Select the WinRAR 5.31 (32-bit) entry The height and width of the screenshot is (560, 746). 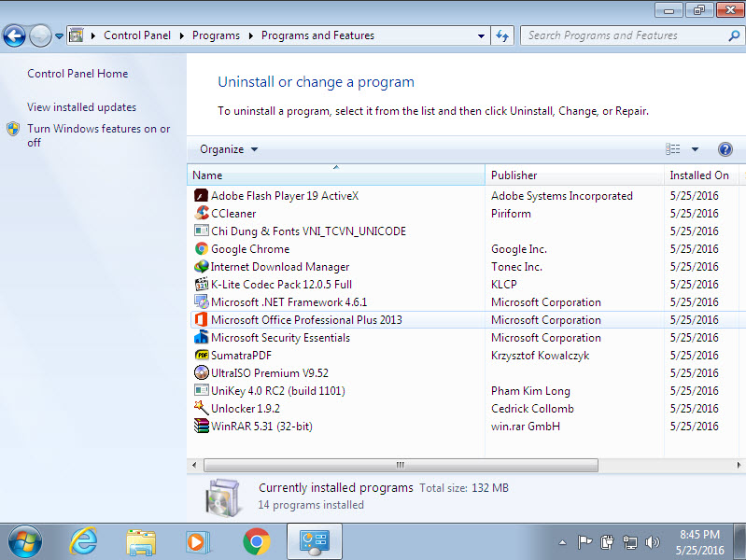tap(261, 427)
